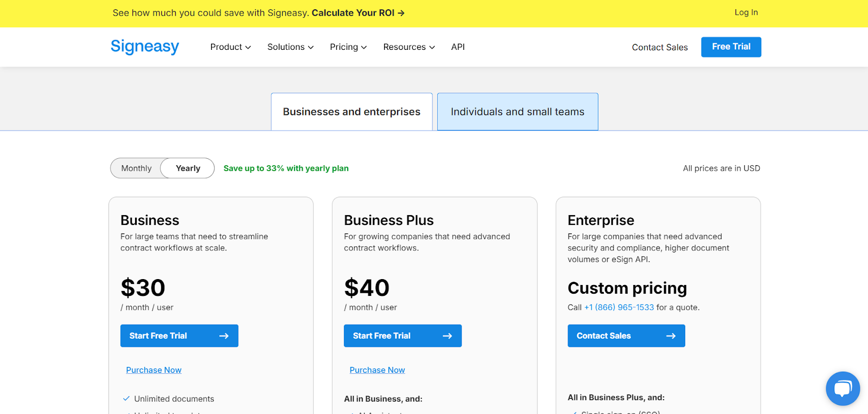Open the Resources dropdown
This screenshot has width=868, height=414.
tap(409, 47)
